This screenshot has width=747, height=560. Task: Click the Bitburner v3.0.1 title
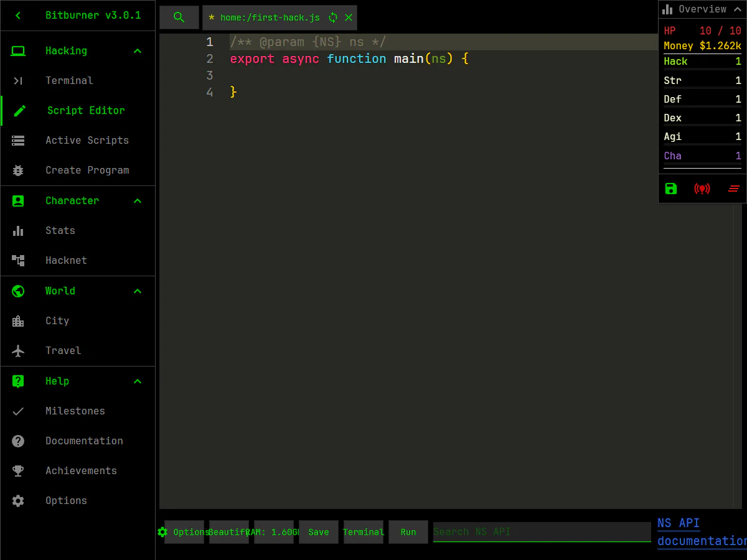tap(93, 16)
